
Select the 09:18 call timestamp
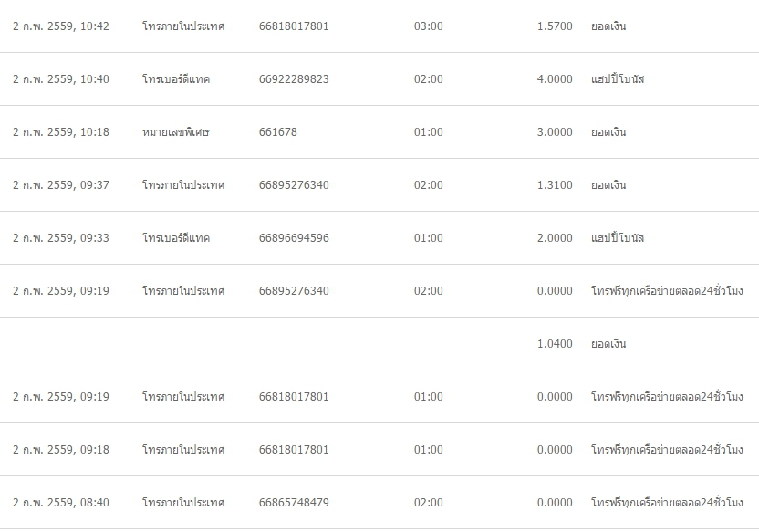pos(61,449)
